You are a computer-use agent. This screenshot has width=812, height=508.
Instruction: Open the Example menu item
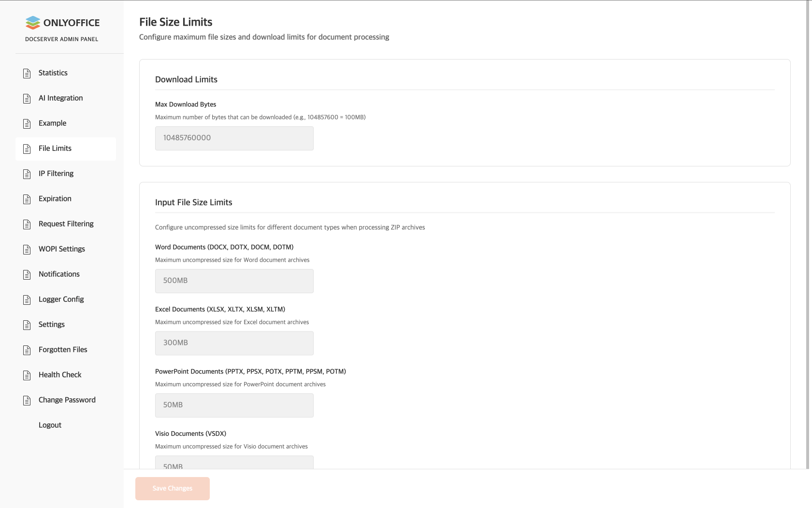tap(52, 123)
